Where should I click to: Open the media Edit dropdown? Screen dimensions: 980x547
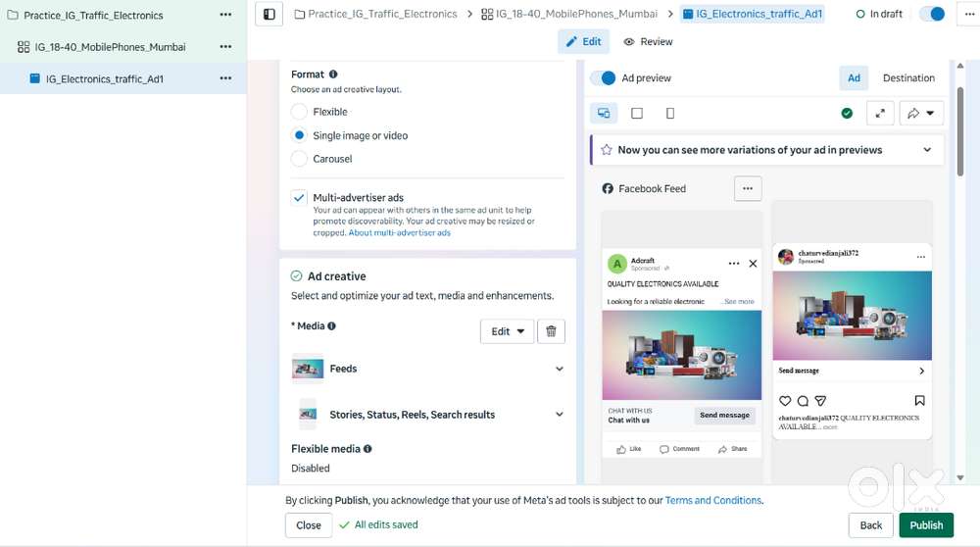coord(508,331)
